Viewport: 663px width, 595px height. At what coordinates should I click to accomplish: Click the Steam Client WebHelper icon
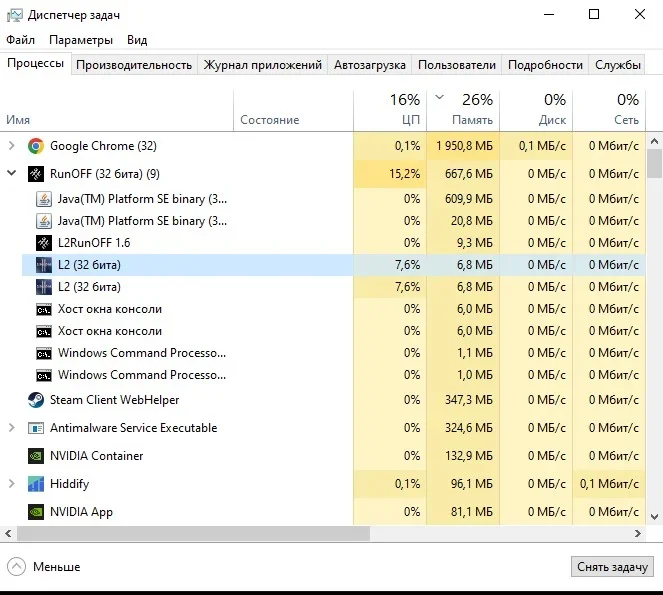[36, 400]
